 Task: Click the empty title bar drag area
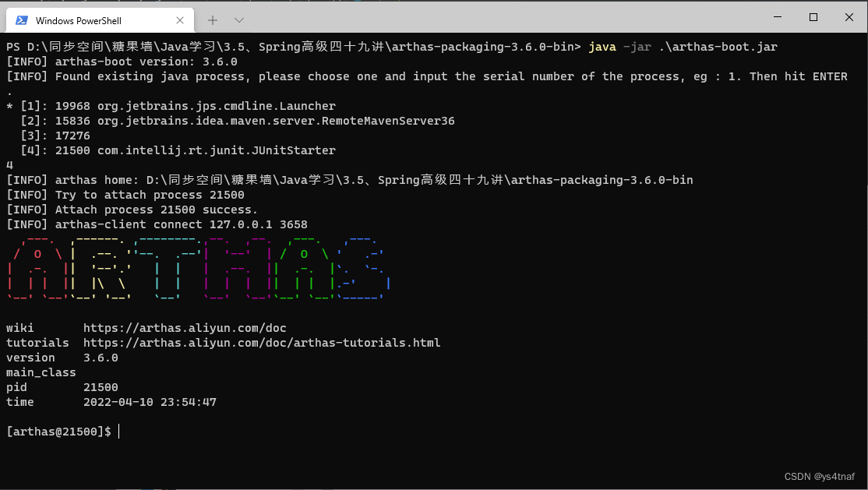[x=506, y=17]
